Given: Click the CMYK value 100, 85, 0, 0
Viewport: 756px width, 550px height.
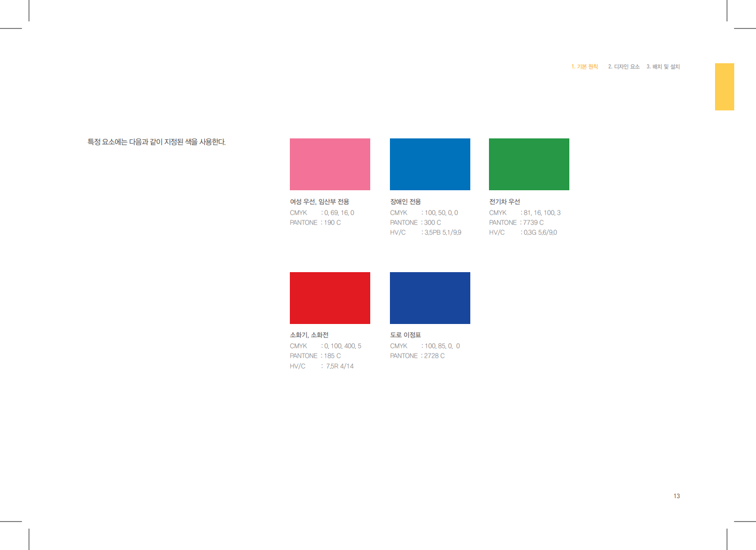Looking at the screenshot, I should point(442,346).
